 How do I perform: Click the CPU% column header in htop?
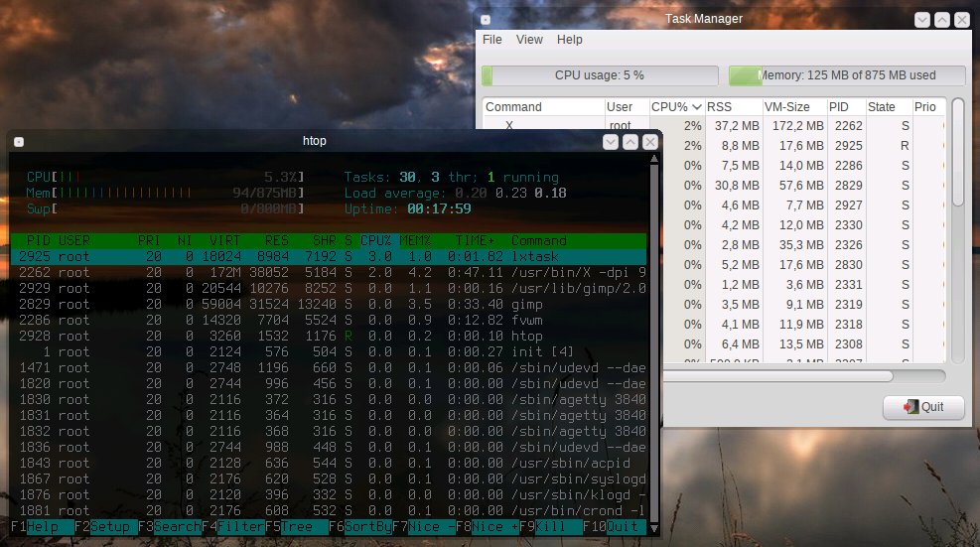pyautogui.click(x=375, y=240)
